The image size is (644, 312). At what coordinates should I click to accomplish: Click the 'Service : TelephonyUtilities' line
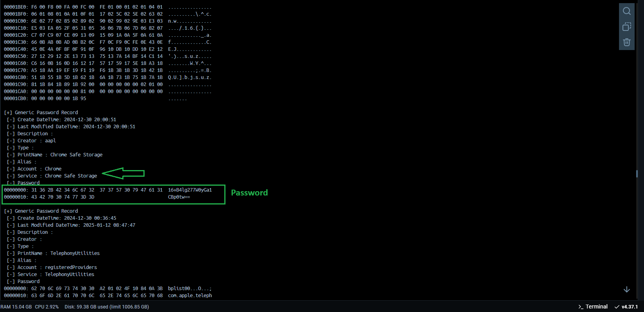tap(50, 274)
